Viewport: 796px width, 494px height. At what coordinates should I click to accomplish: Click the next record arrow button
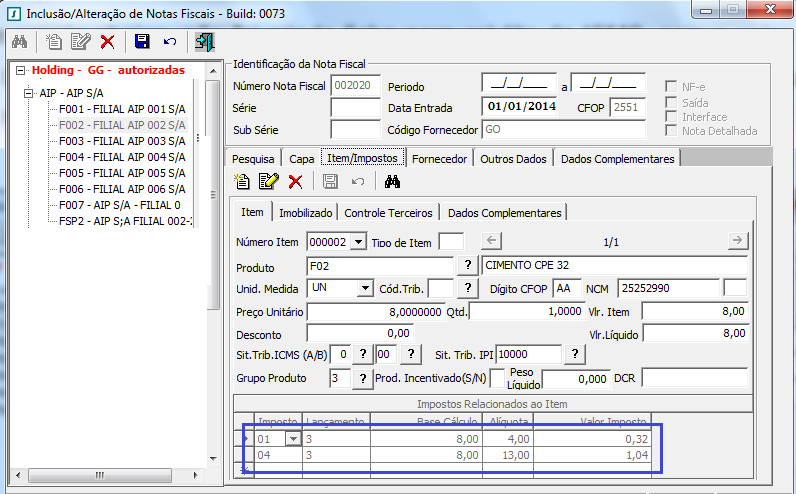tap(737, 241)
